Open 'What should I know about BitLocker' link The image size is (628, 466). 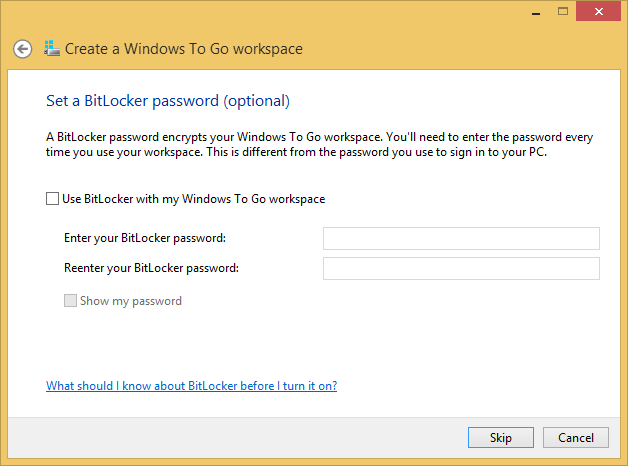[x=191, y=386]
